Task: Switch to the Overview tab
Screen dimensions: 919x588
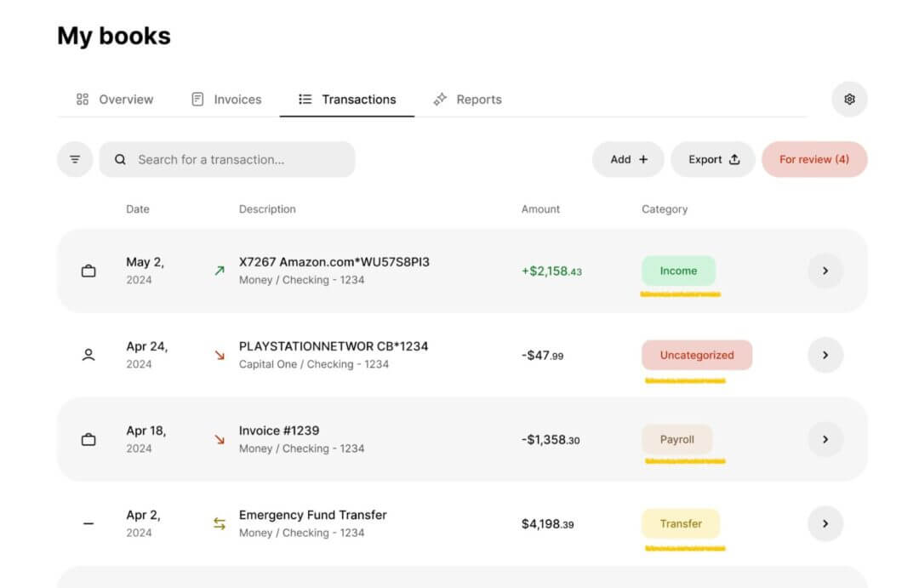Action: pos(115,100)
